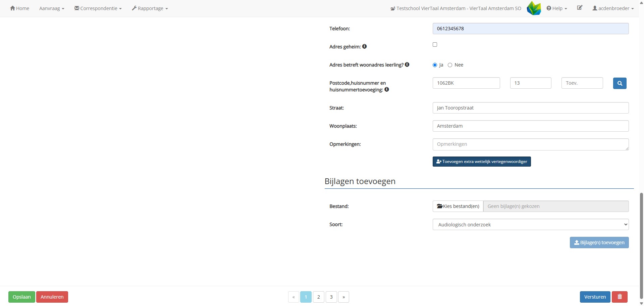
Task: Expand the Rapportage menu
Action: [150, 8]
